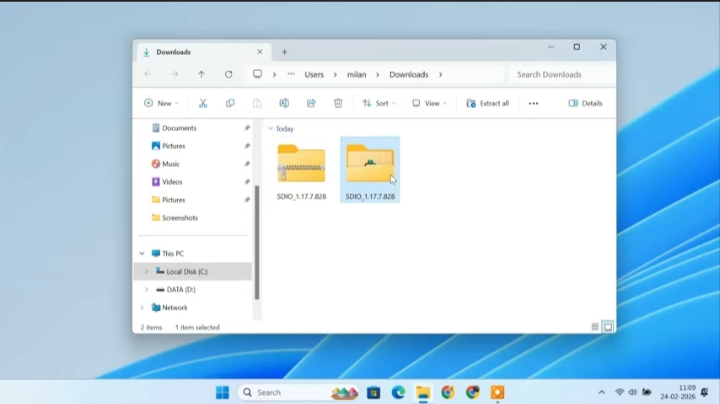Open Microsoft Store from taskbar
720x404 pixels.
point(373,393)
